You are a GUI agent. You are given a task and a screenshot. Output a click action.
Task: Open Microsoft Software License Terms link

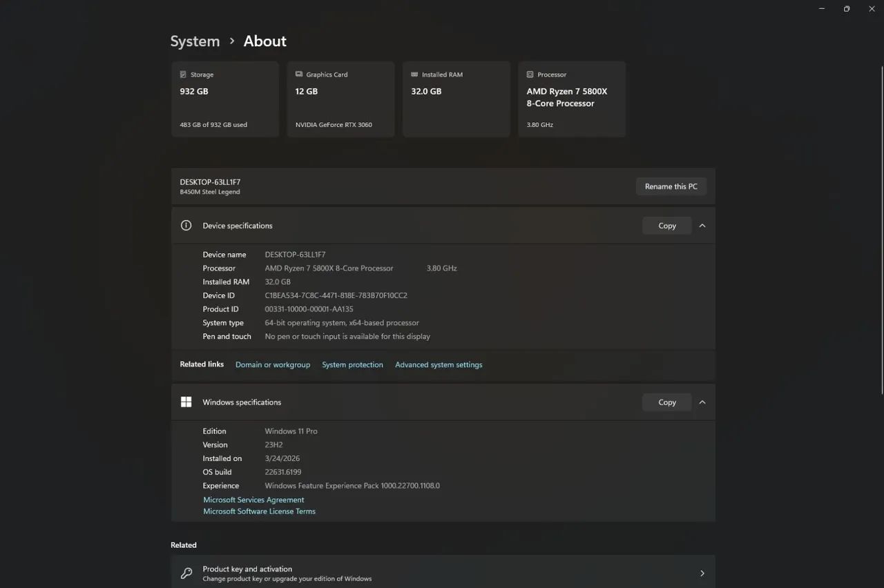259,511
